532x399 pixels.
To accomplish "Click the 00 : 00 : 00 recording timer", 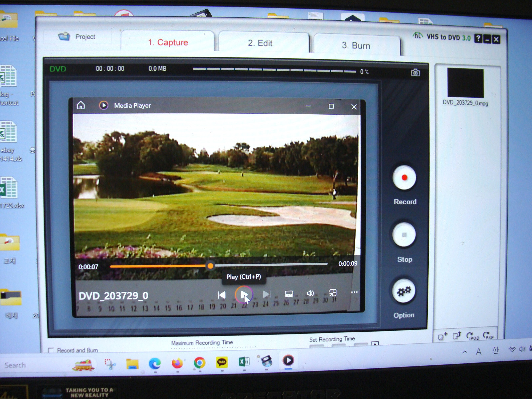I will pos(110,69).
